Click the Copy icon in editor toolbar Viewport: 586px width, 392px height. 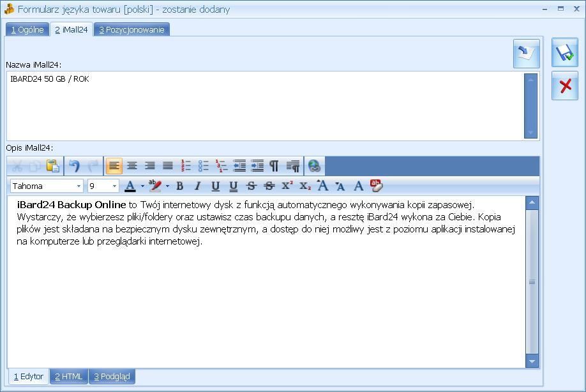tap(34, 166)
